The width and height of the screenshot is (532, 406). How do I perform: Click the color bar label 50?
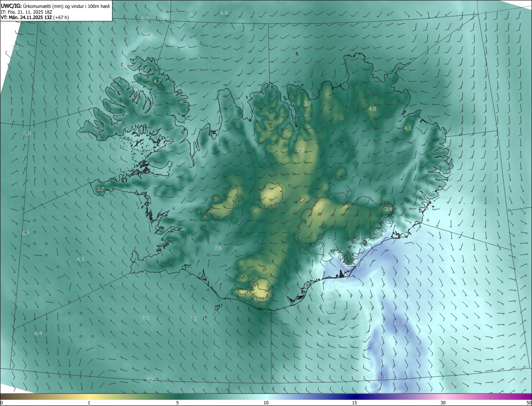[x=529, y=403]
